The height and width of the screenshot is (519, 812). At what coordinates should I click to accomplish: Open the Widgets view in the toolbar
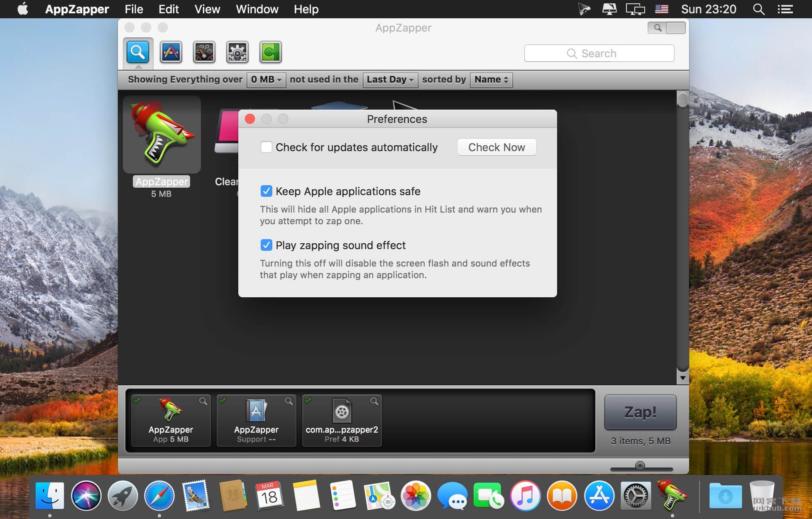(x=204, y=52)
